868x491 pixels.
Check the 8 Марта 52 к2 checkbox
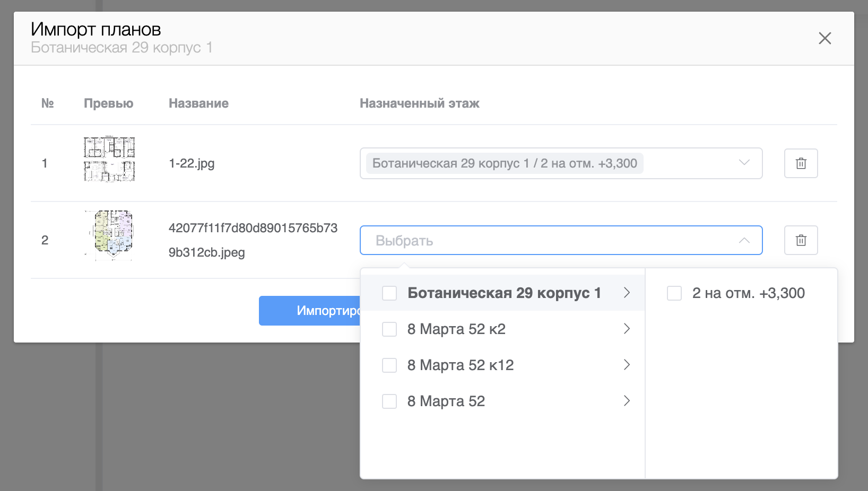click(389, 329)
